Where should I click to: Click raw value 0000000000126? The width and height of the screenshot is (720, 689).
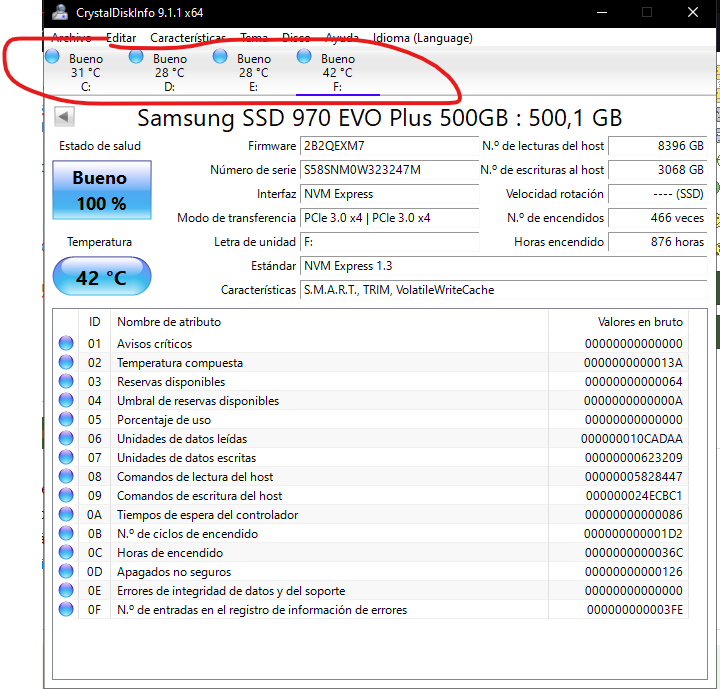pyautogui.click(x=634, y=571)
